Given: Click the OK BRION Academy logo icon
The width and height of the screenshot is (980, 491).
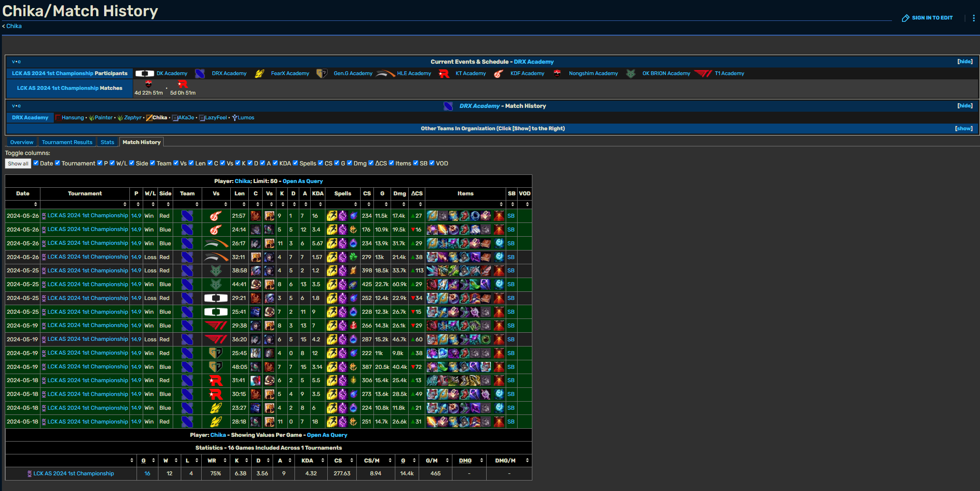Looking at the screenshot, I should [x=631, y=74].
